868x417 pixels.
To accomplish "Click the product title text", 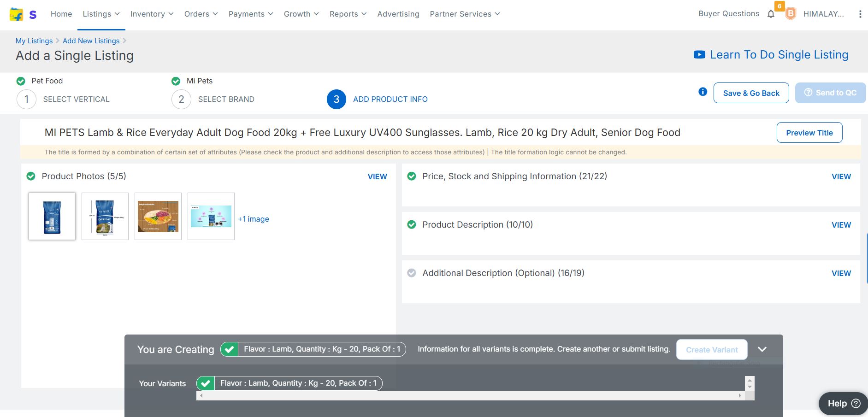I will coord(362,133).
